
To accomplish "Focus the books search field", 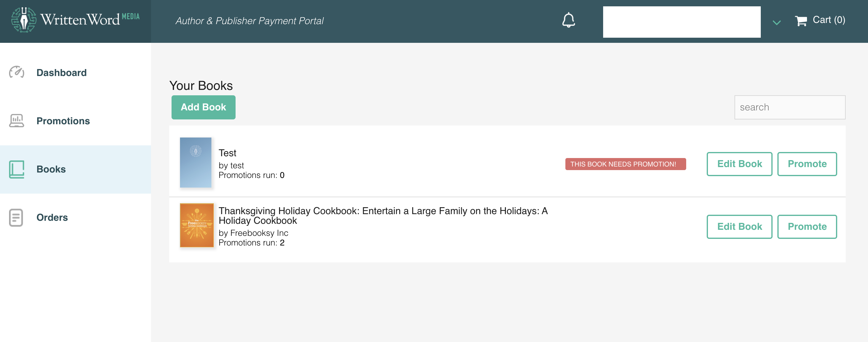I will click(x=790, y=107).
